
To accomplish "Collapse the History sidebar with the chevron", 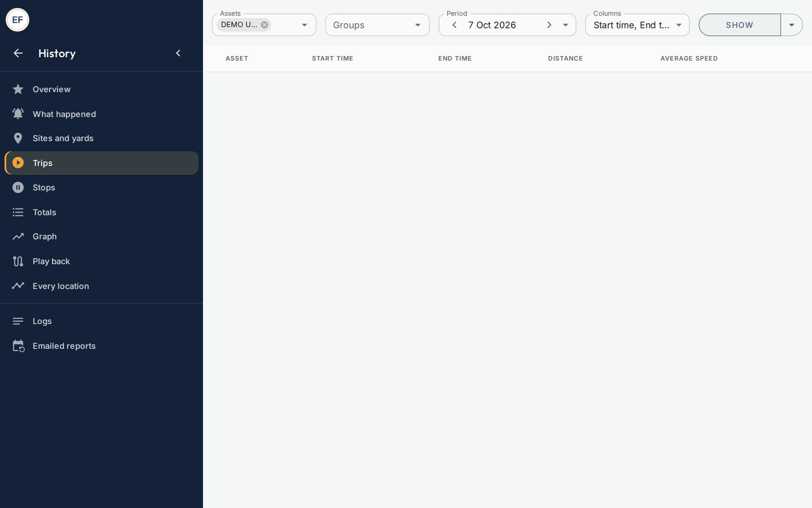I will 178,53.
